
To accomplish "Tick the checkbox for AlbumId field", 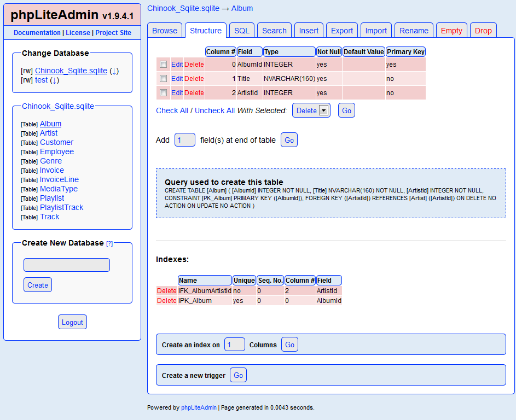I will (x=163, y=65).
